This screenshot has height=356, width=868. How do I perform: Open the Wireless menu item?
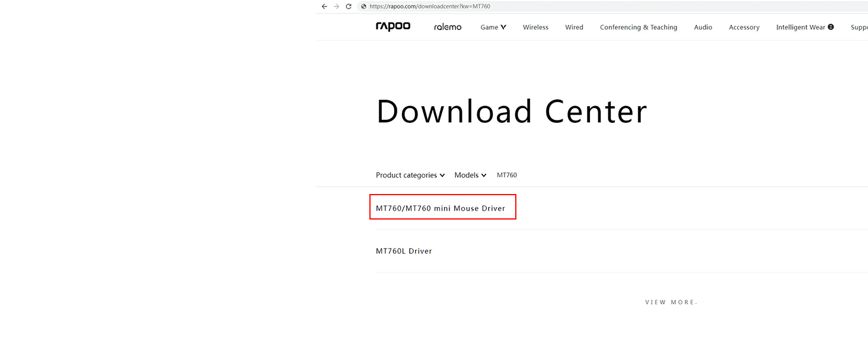(535, 27)
